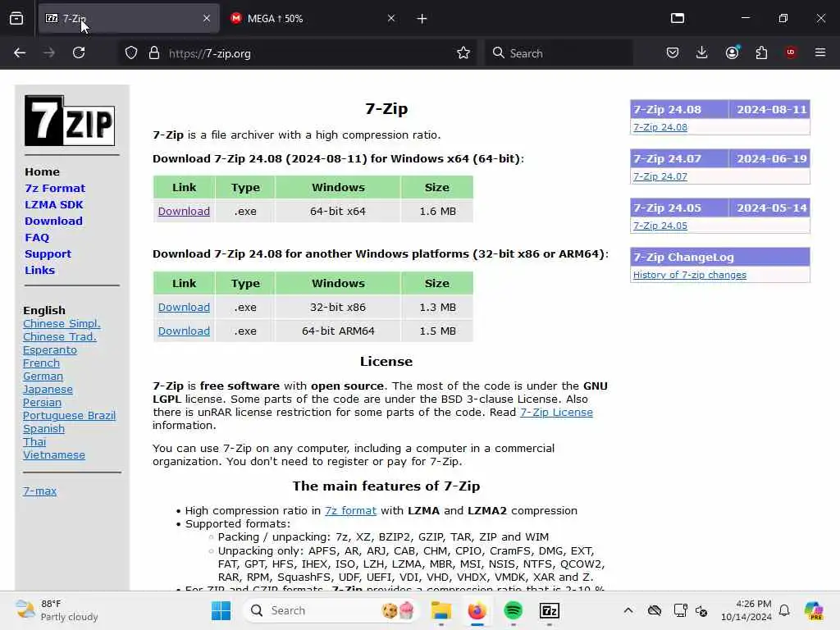This screenshot has height=630, width=840.
Task: Click the Windows taskbar Search box
Action: pyautogui.click(x=331, y=610)
